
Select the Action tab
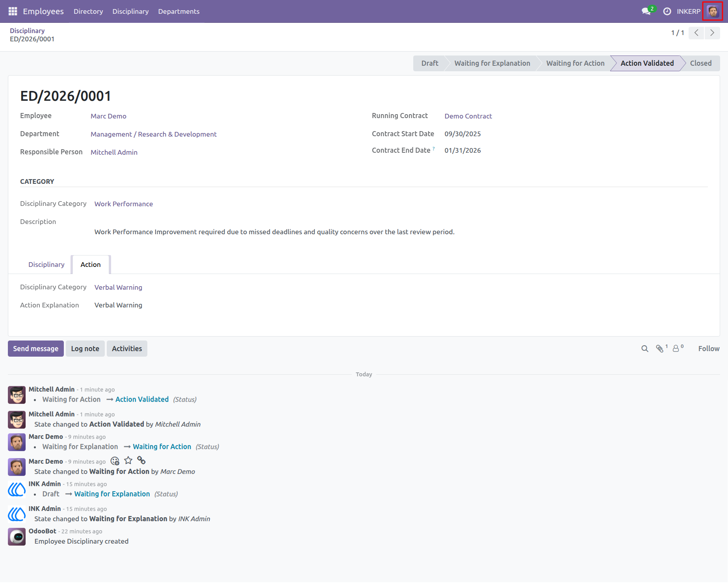point(91,265)
